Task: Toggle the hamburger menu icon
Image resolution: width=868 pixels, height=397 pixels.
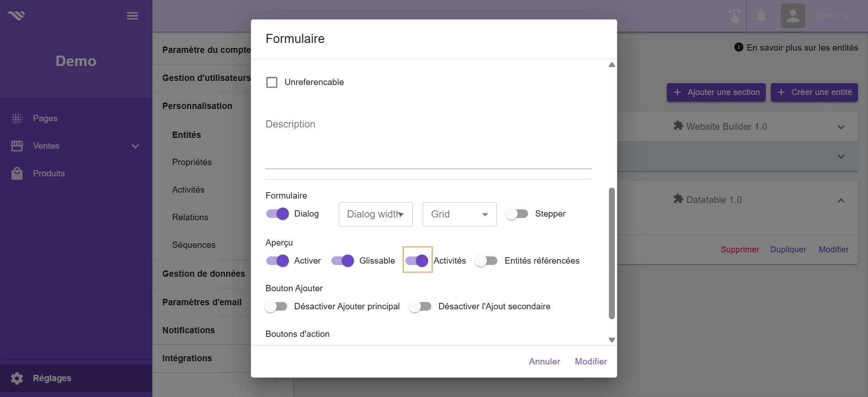Action: (x=132, y=16)
